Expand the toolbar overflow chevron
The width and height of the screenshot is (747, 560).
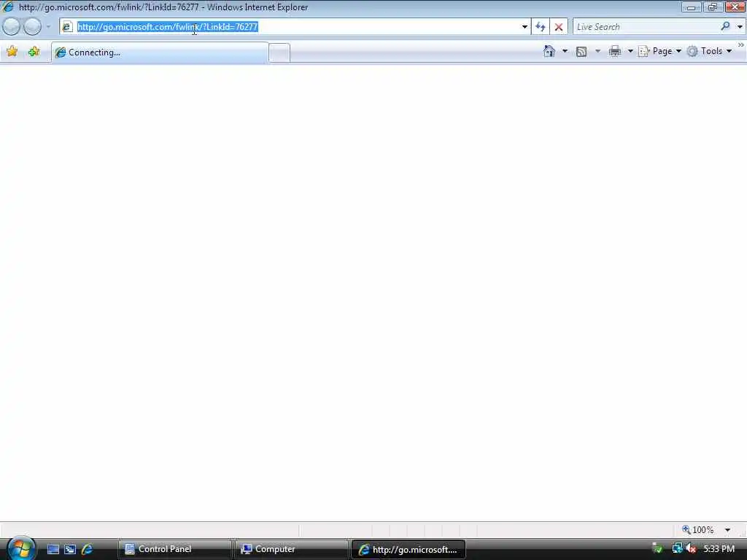coord(741,44)
